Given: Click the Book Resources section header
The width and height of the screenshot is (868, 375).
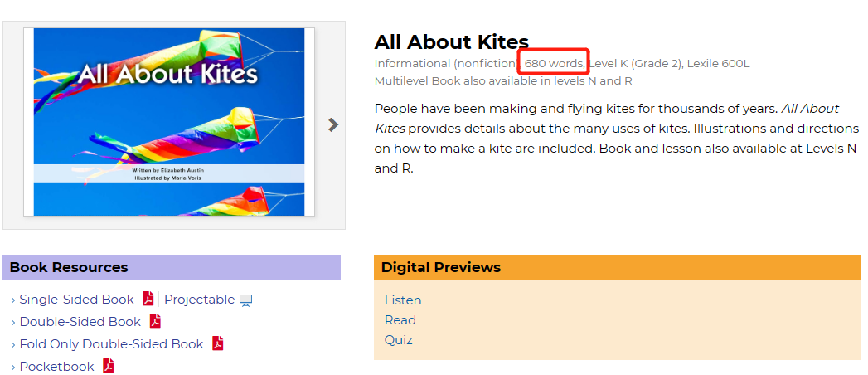Looking at the screenshot, I should (x=69, y=267).
